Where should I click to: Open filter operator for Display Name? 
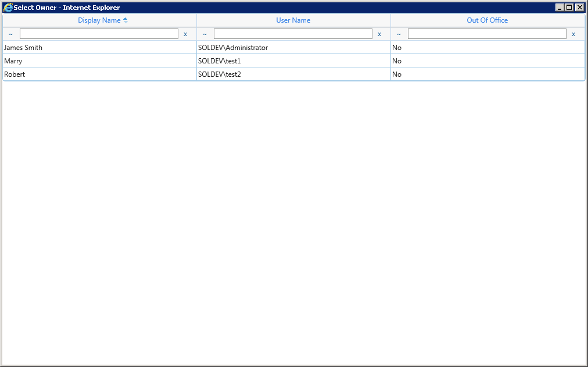(11, 34)
